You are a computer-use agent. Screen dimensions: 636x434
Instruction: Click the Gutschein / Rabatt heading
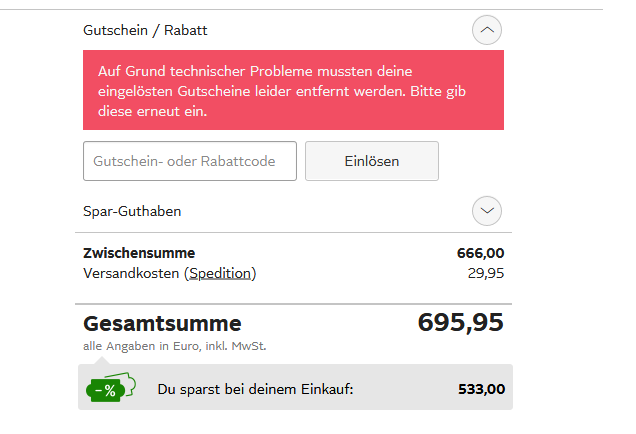(x=145, y=31)
